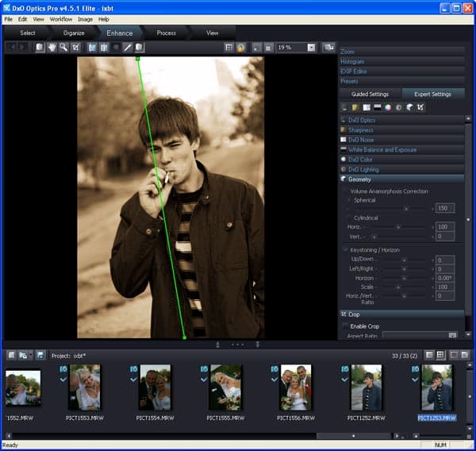The width and height of the screenshot is (476, 451).
Task: Select the hand pan tool
Action: point(52,48)
